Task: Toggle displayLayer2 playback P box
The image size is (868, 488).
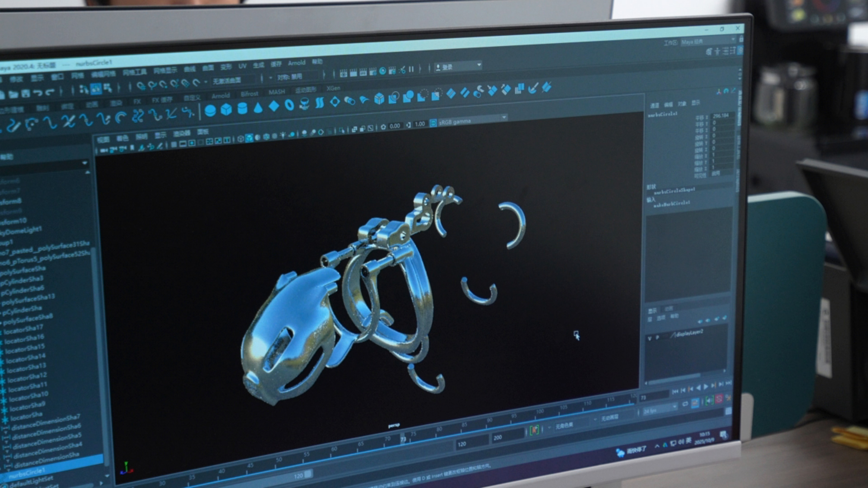Action: [657, 337]
